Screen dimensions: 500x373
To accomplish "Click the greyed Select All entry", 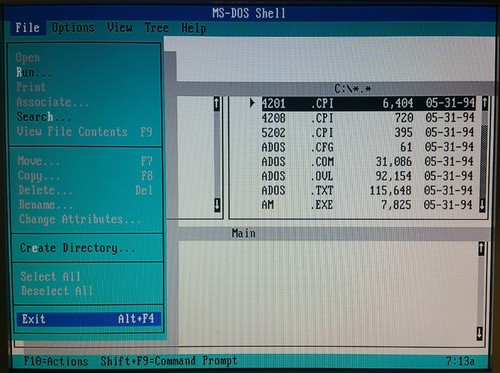I will click(x=87, y=277).
